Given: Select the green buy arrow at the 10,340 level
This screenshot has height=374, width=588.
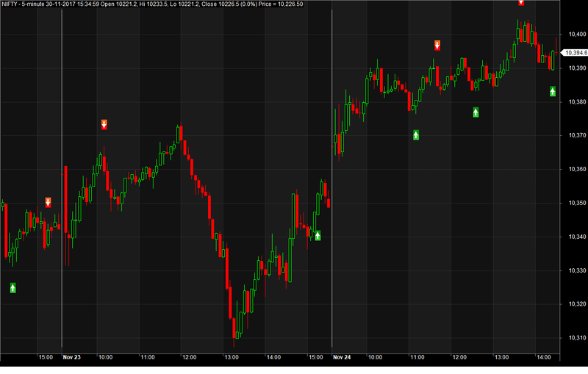Looking at the screenshot, I should (x=318, y=235).
